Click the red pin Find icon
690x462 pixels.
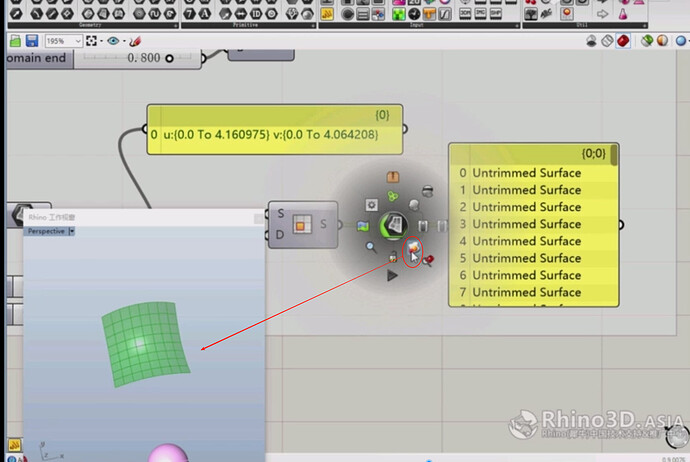428,260
